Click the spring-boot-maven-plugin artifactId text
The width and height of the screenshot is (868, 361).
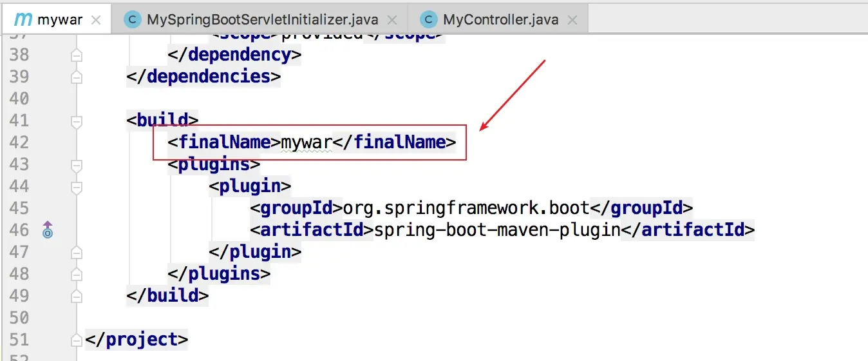click(x=497, y=230)
